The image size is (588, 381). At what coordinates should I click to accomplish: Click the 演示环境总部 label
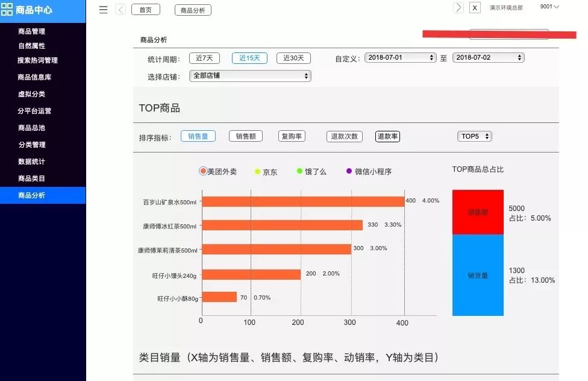click(x=506, y=7)
